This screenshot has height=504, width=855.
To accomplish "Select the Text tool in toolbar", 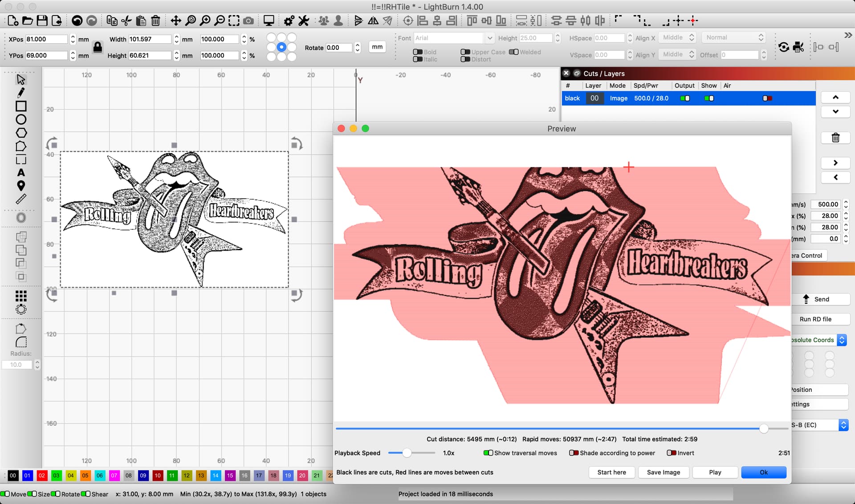I will (20, 173).
